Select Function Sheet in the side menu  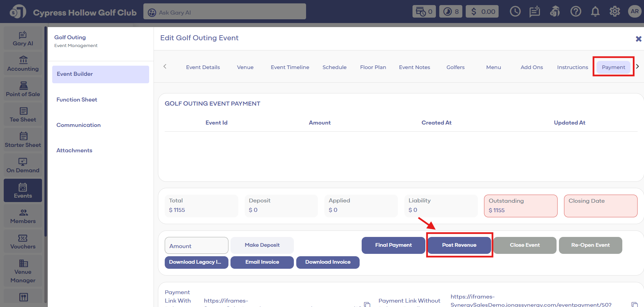pyautogui.click(x=77, y=100)
